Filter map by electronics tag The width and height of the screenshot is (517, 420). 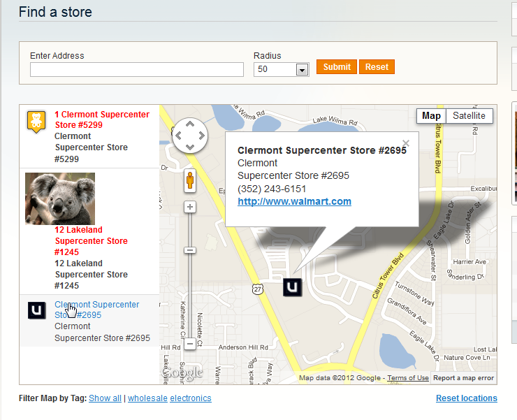click(191, 398)
